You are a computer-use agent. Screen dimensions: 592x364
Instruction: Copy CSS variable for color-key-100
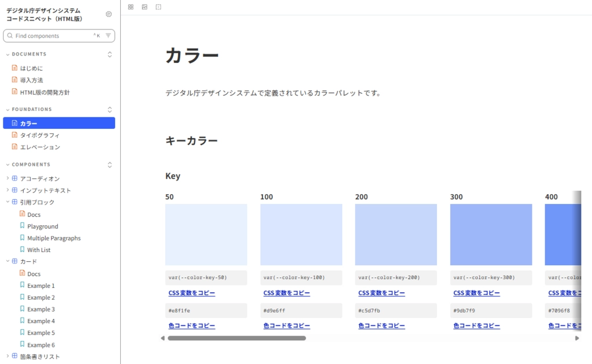287,293
